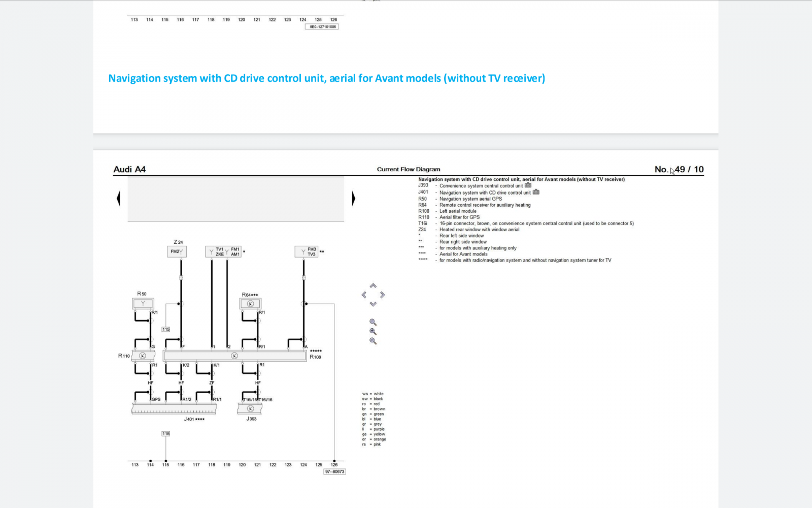Click the J401 **** label under the connector block
The width and height of the screenshot is (812, 508).
point(194,419)
